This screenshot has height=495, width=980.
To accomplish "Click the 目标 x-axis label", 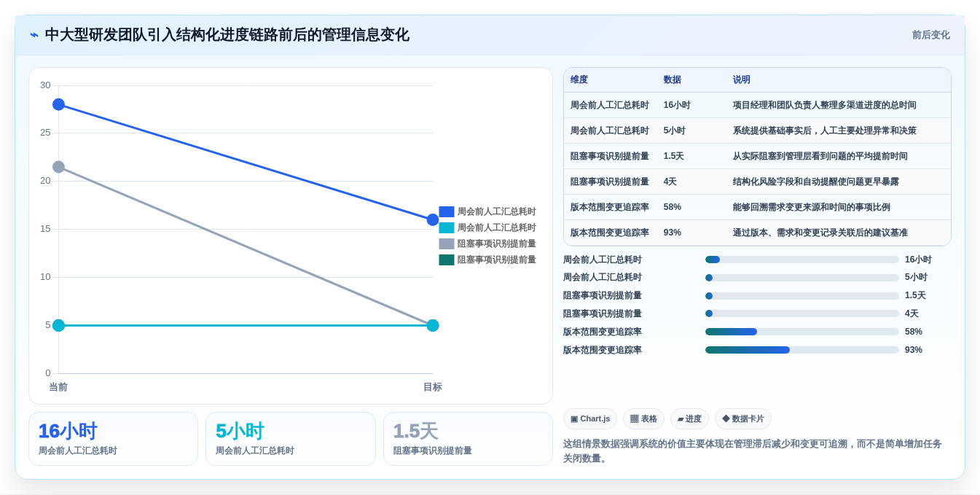I will 433,387.
